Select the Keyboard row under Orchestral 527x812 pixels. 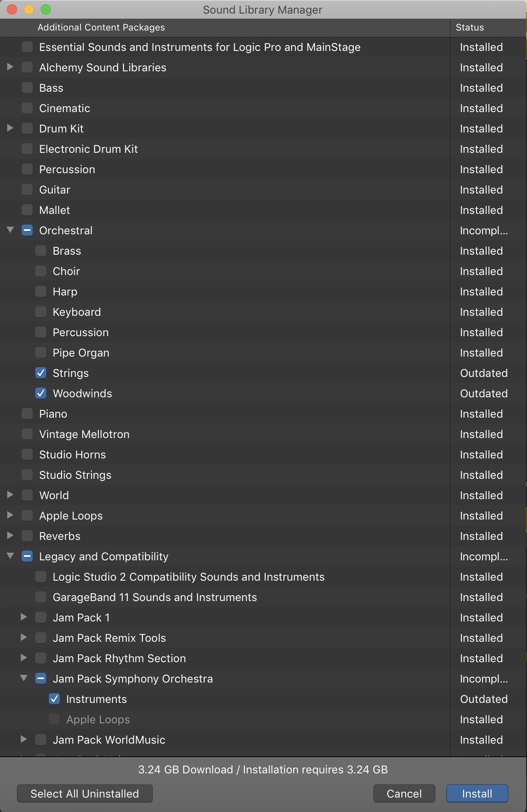263,312
